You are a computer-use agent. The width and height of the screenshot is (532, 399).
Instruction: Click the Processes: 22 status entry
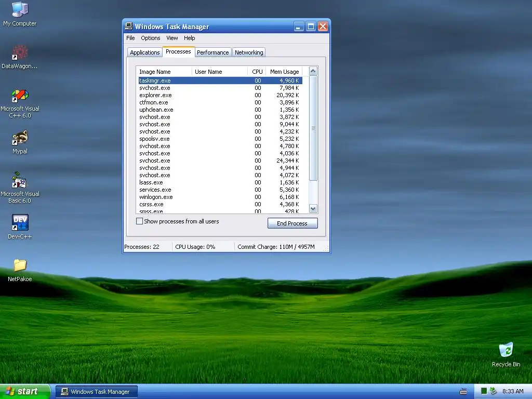click(x=142, y=247)
